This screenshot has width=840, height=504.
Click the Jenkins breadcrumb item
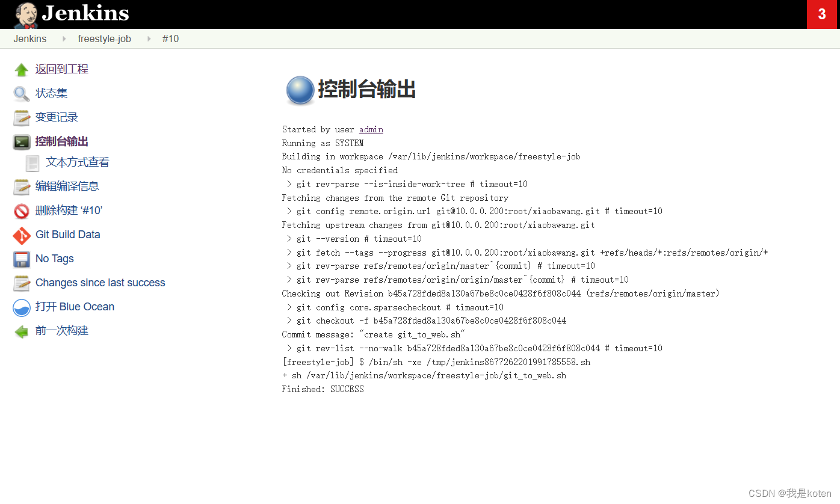(x=30, y=38)
